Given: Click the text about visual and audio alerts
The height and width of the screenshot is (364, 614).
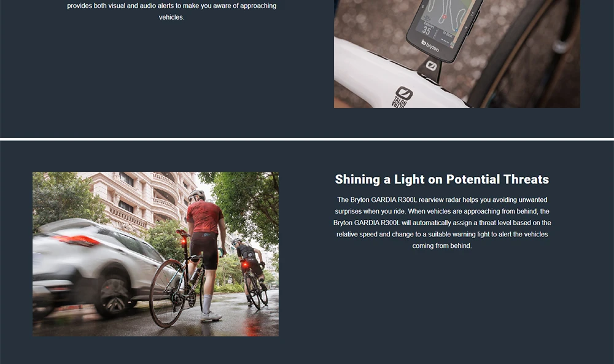Looking at the screenshot, I should click(x=171, y=11).
